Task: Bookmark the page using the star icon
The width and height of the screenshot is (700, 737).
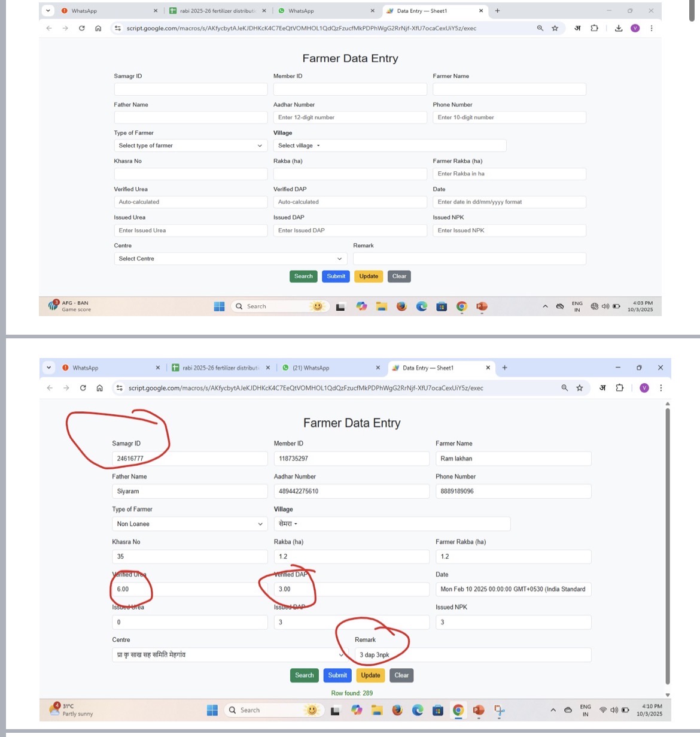Action: click(x=555, y=28)
